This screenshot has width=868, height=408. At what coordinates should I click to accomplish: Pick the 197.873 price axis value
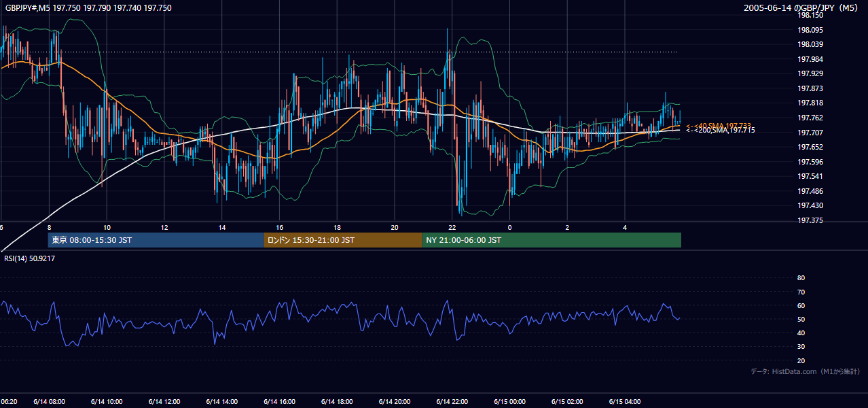point(810,88)
